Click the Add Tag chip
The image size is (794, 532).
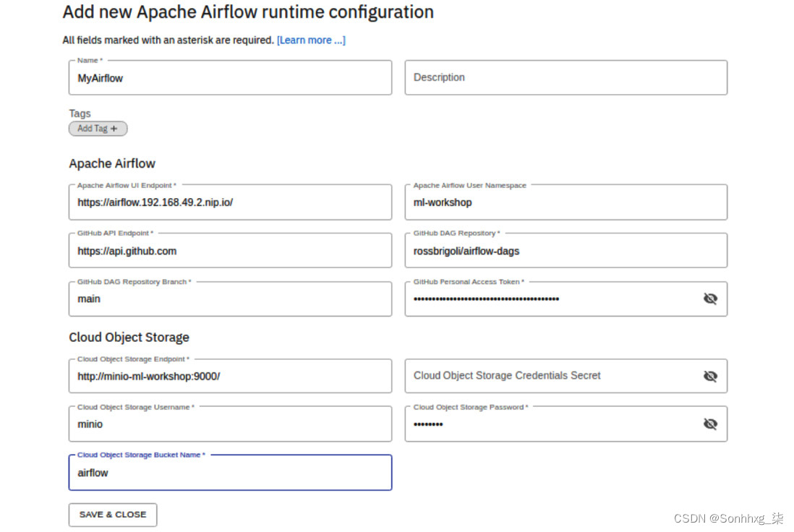(x=98, y=129)
